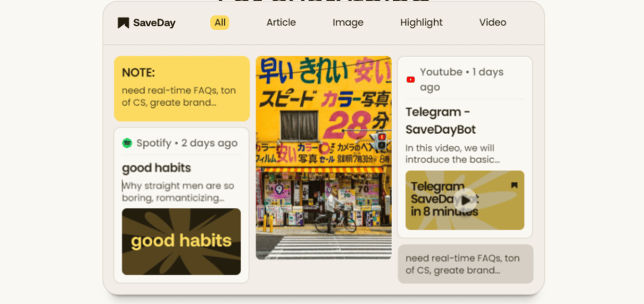Click the bookmark icon on video thumbnail
Screen dimensions: 644x304
pyautogui.click(x=514, y=185)
